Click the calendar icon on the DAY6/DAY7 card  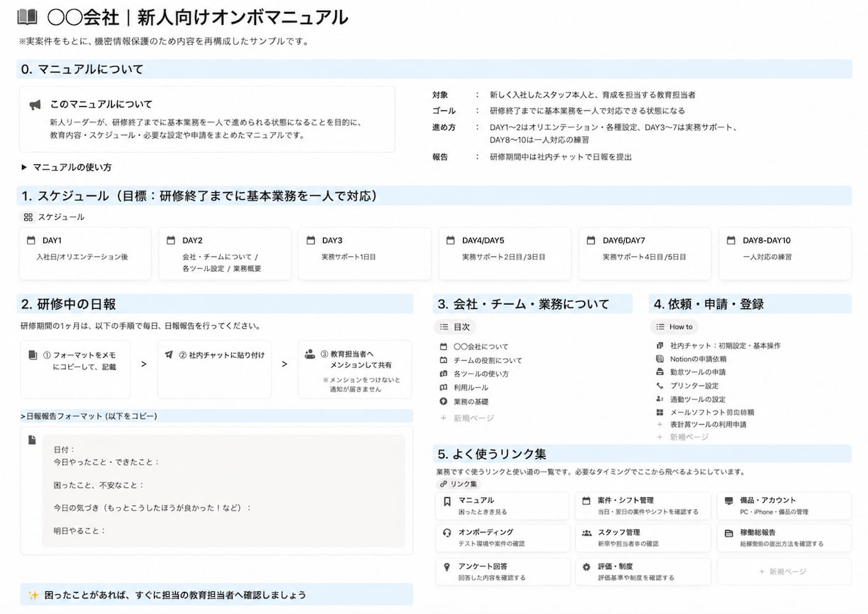tap(591, 240)
